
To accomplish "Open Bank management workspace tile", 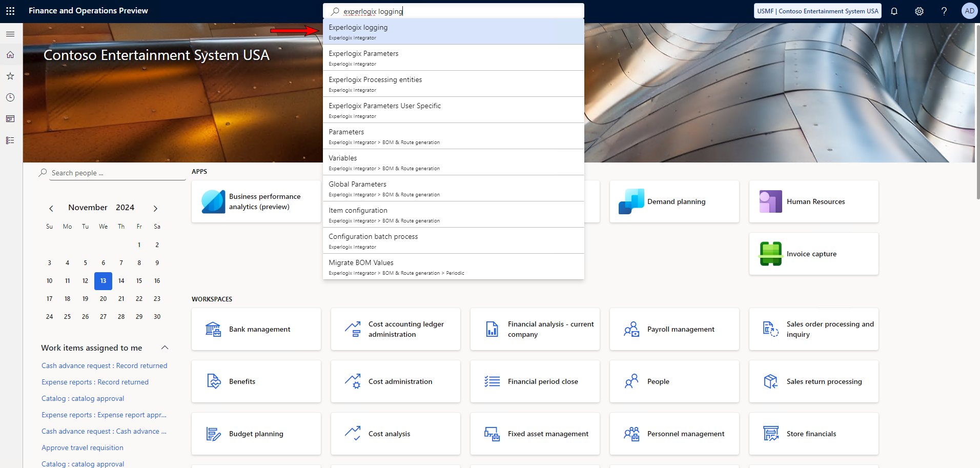I will point(256,329).
